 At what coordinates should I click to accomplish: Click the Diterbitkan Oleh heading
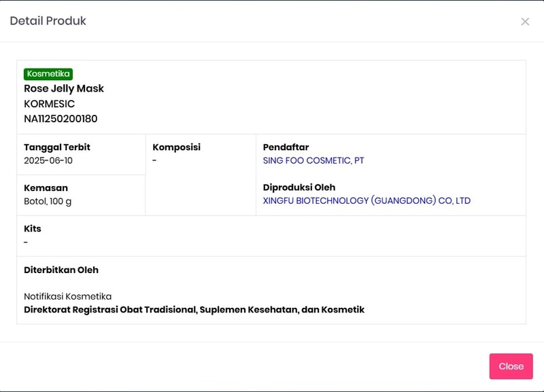click(x=61, y=270)
